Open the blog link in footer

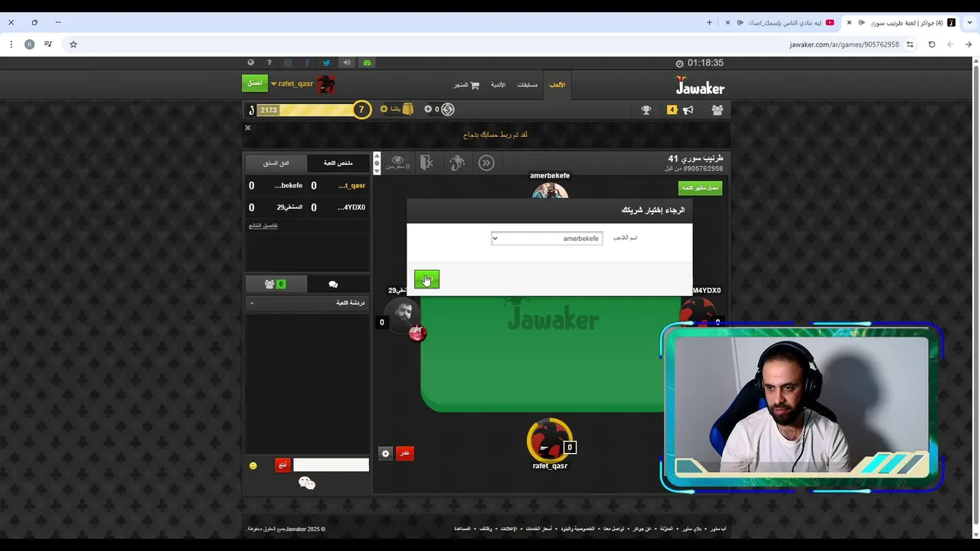667,529
